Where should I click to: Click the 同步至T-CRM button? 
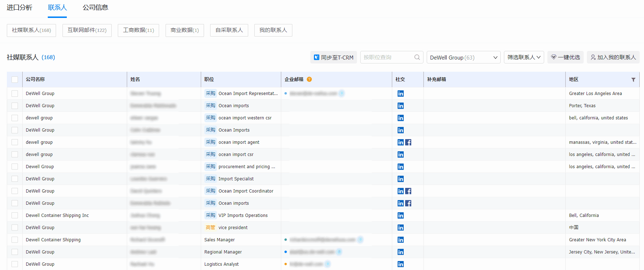(x=333, y=57)
